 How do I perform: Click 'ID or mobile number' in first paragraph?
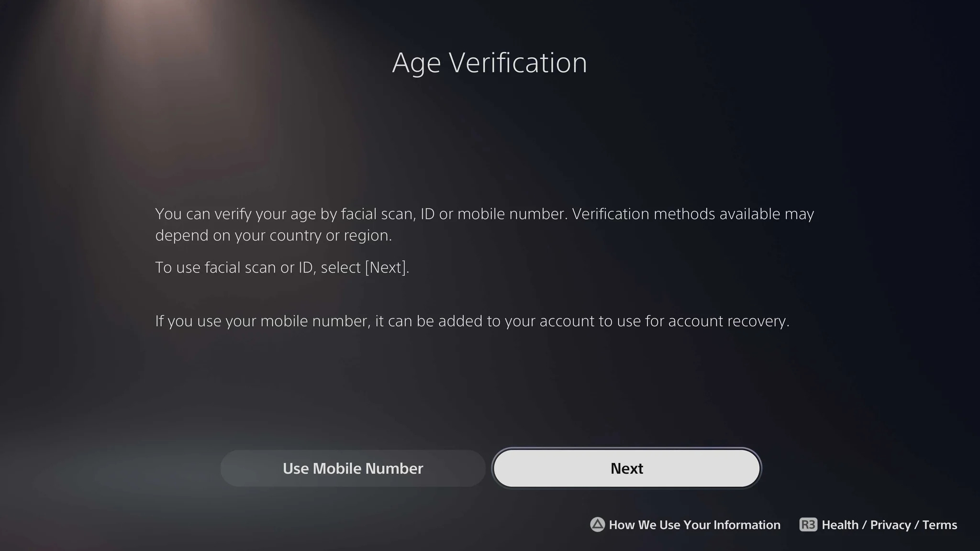pos(493,214)
